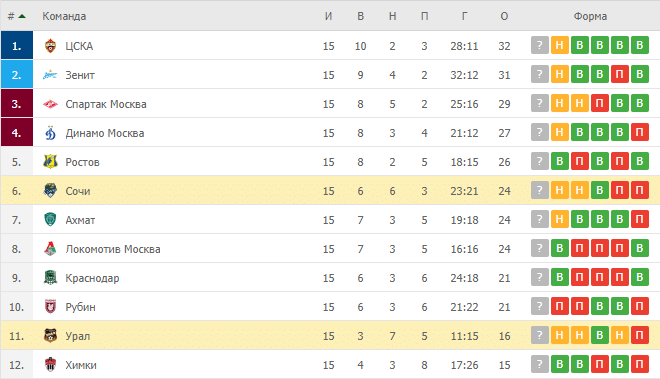Click the Форма column header
The width and height of the screenshot is (660, 379).
(590, 16)
